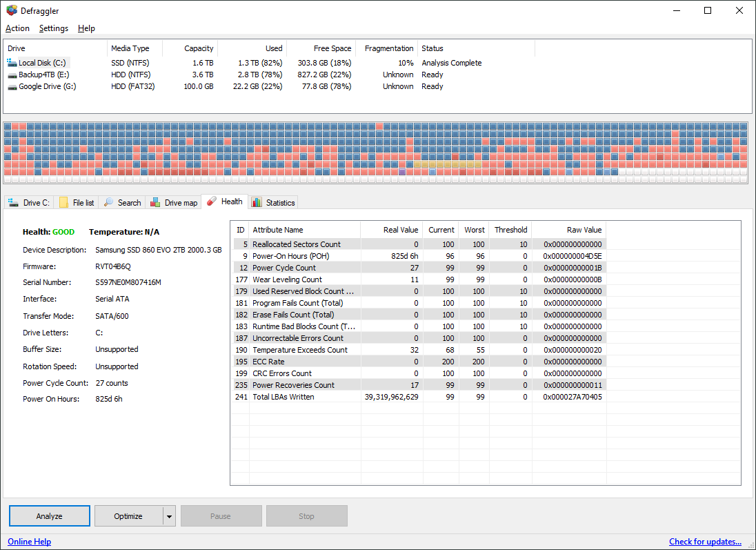The height and width of the screenshot is (550, 756).
Task: Click the Threshold column header
Action: click(510, 230)
